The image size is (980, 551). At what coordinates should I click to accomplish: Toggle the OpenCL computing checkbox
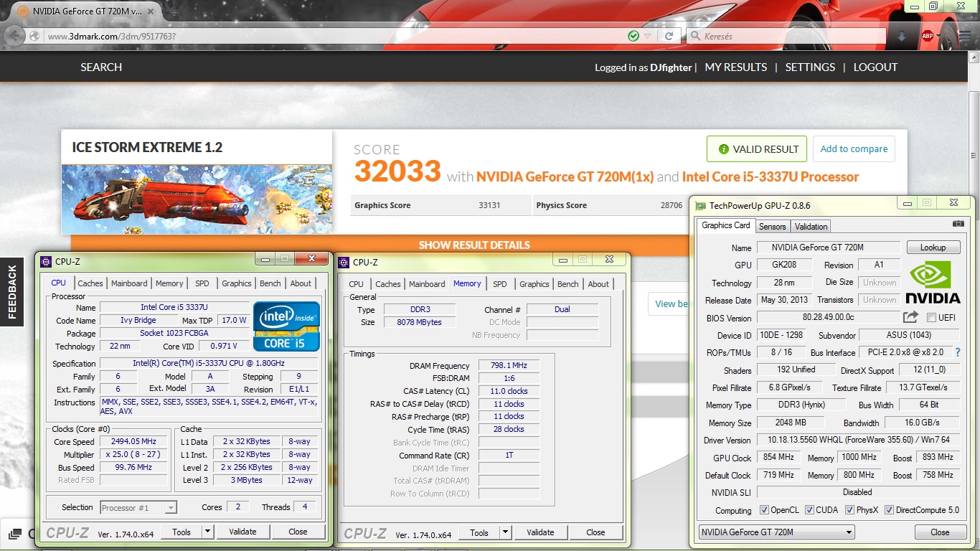(x=764, y=511)
